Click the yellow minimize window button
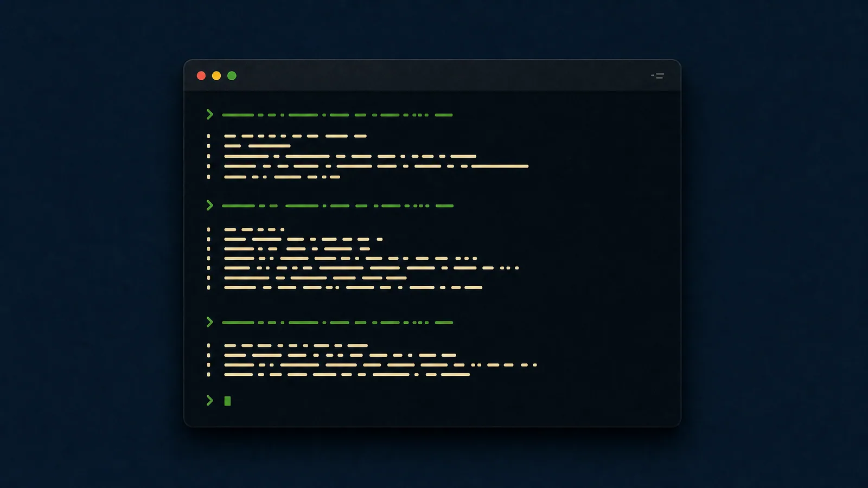 coord(216,76)
